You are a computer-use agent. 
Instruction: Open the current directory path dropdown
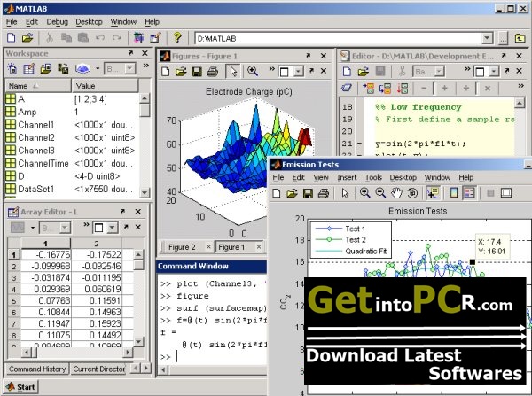click(488, 38)
